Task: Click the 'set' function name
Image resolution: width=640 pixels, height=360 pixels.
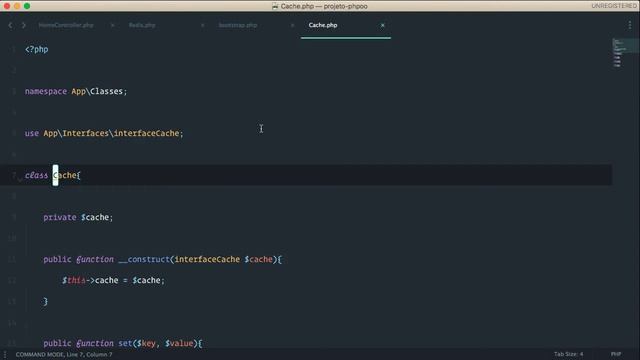Action: (125, 343)
